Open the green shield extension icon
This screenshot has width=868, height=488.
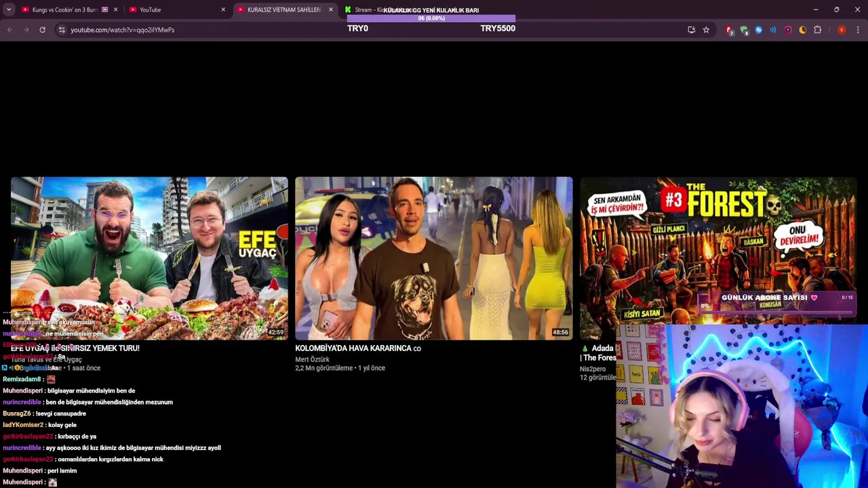744,30
